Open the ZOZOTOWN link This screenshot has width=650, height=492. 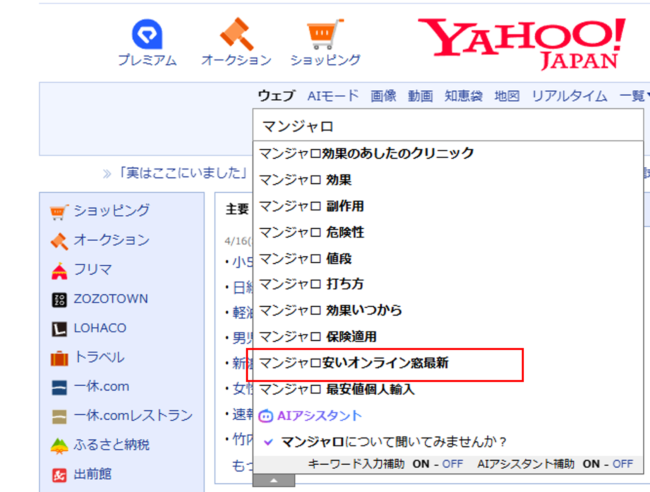111,298
